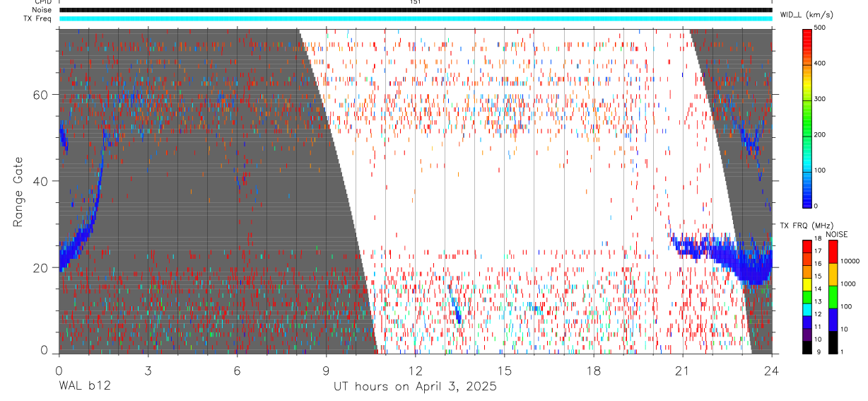Click the 500 label on the WID color bar
This screenshot has width=868, height=401.
[821, 28]
